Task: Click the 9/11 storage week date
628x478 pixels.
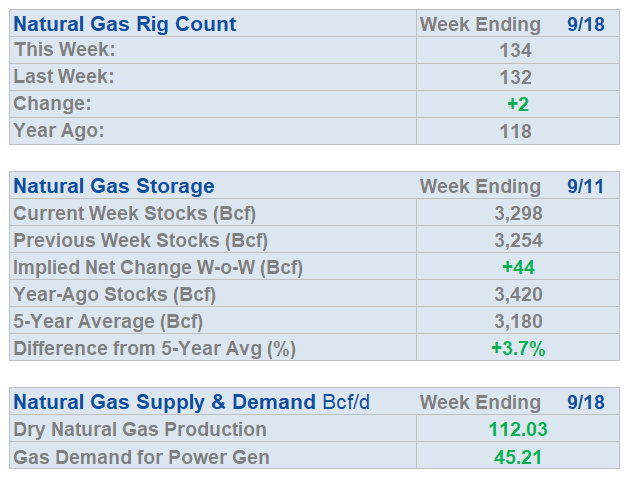Action: pyautogui.click(x=585, y=186)
